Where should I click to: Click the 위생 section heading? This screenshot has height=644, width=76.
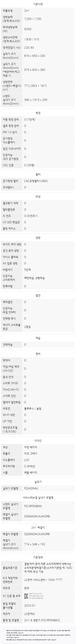point(38,197)
